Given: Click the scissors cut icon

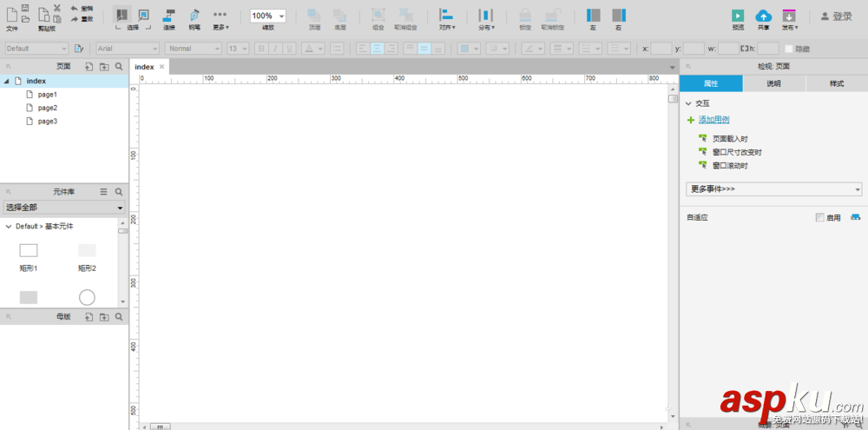Looking at the screenshot, I should pos(57,8).
